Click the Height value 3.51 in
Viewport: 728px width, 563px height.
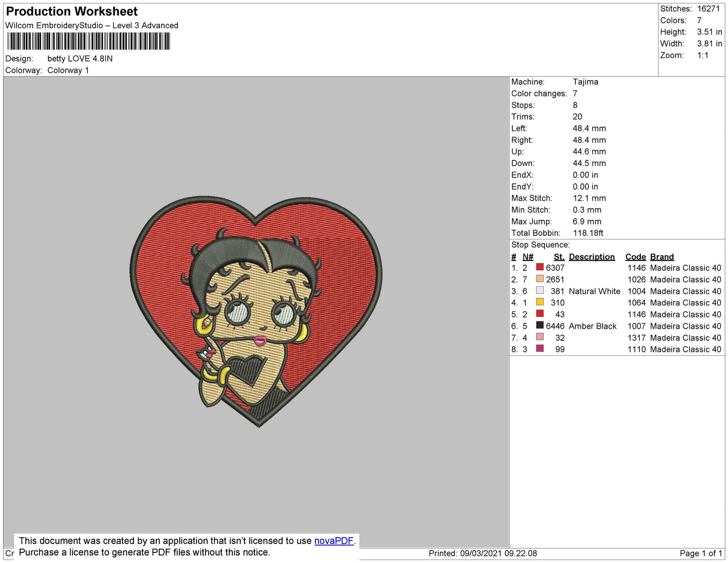710,32
